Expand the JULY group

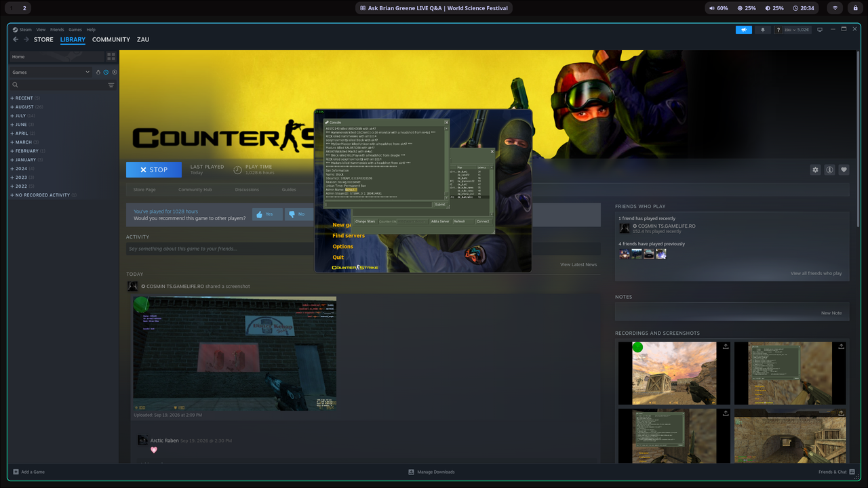pyautogui.click(x=22, y=116)
